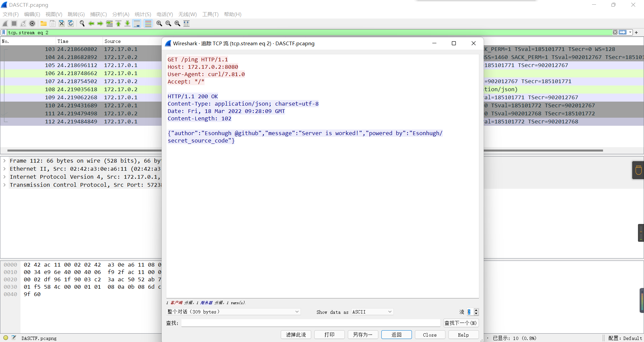Jump to the last packet

127,23
